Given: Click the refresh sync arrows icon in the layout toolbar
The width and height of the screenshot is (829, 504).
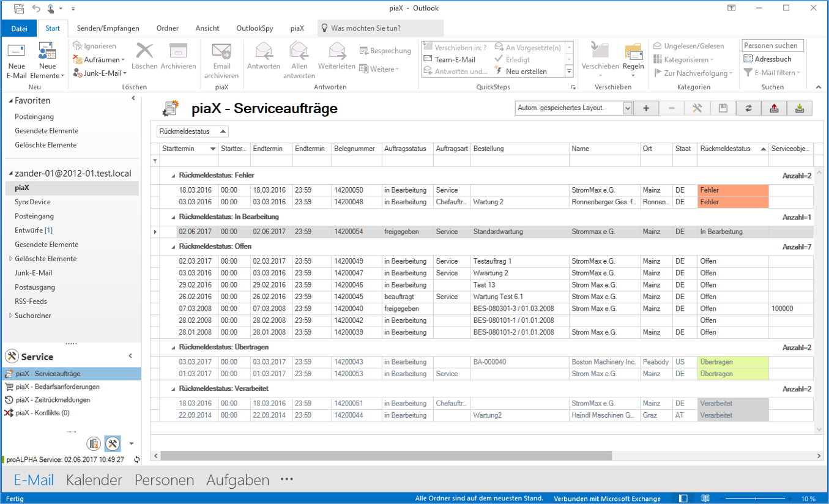Looking at the screenshot, I should pyautogui.click(x=748, y=108).
